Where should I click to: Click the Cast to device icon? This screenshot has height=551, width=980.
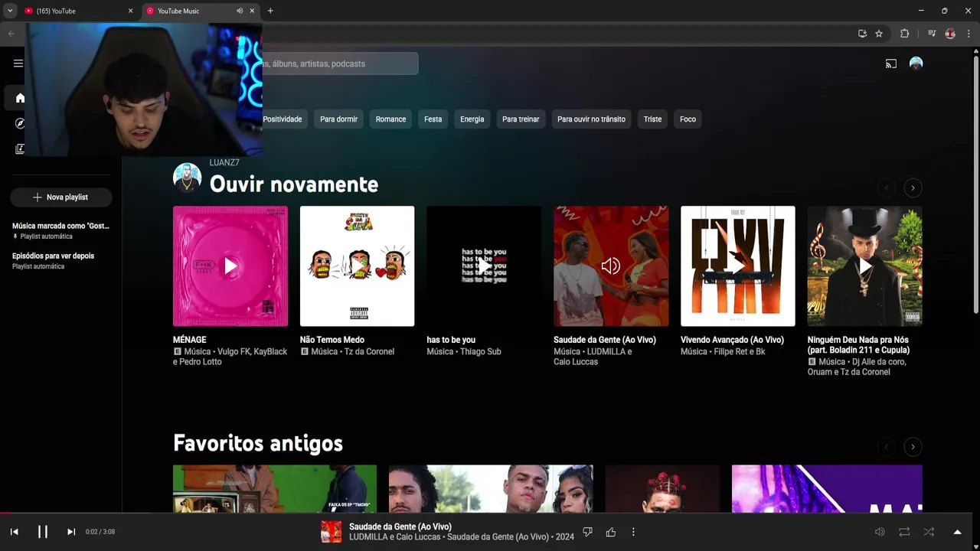click(x=891, y=64)
